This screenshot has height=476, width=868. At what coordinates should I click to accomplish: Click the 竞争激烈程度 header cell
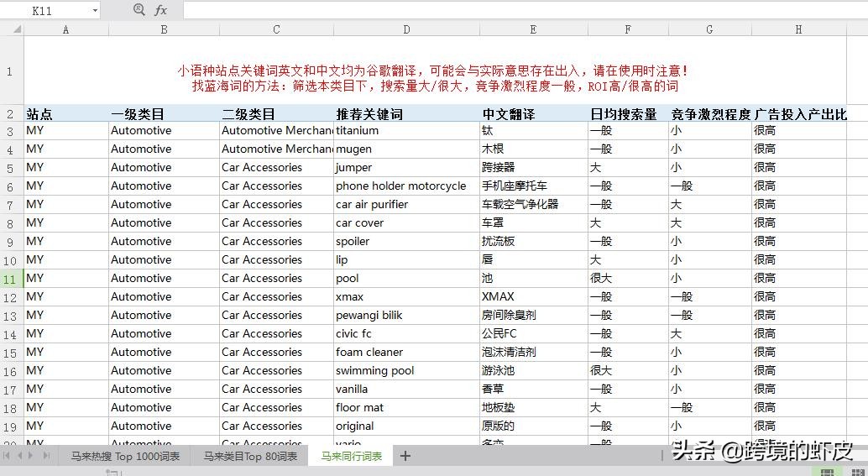(709, 114)
